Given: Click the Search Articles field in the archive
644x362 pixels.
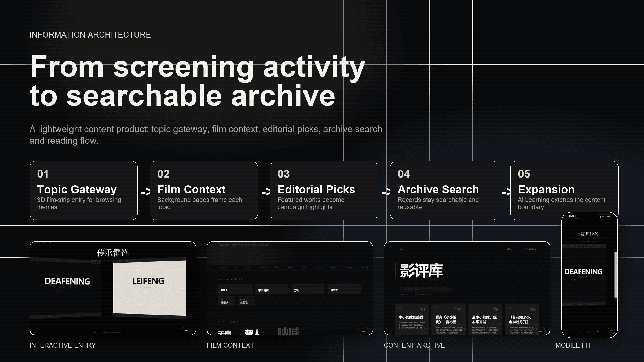Looking at the screenshot, I should (x=426, y=289).
